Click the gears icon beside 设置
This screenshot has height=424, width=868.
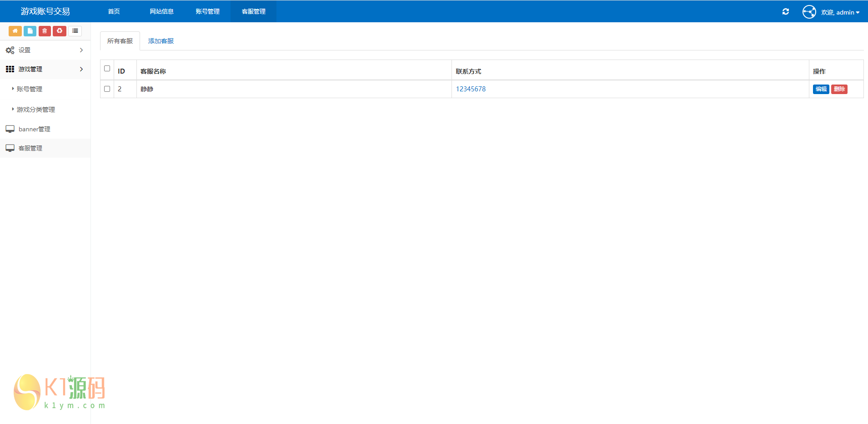10,50
